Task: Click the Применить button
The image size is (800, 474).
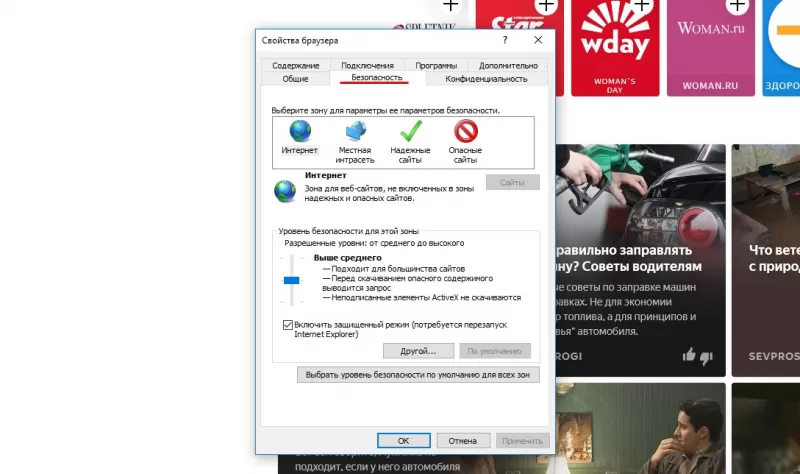Action: [x=522, y=440]
